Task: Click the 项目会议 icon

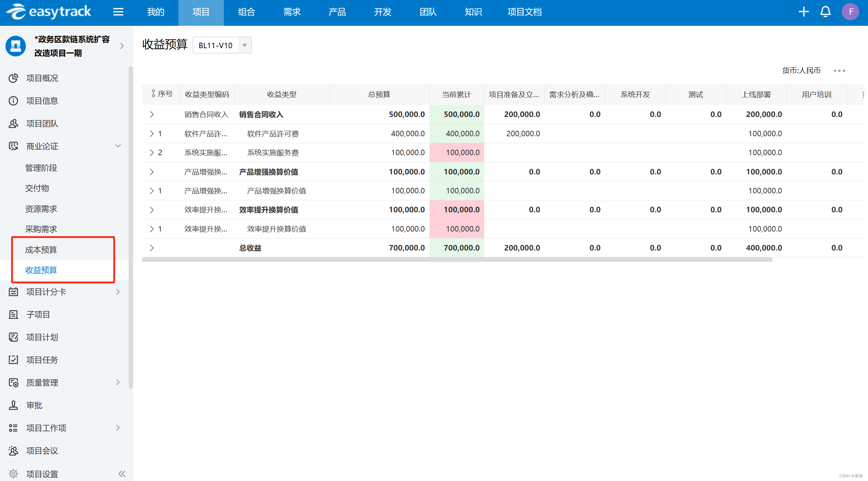Action: [x=13, y=451]
